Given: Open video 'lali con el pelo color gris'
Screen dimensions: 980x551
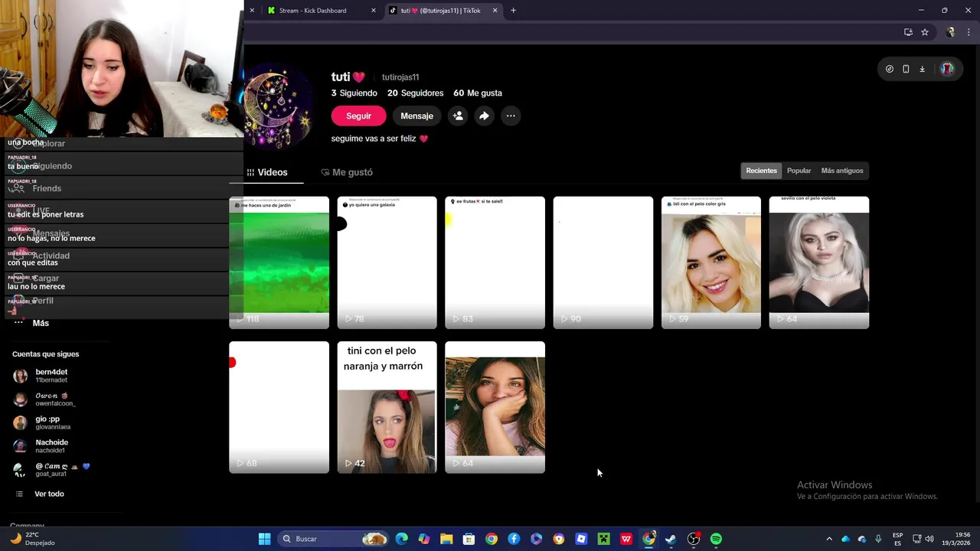Looking at the screenshot, I should 710,262.
